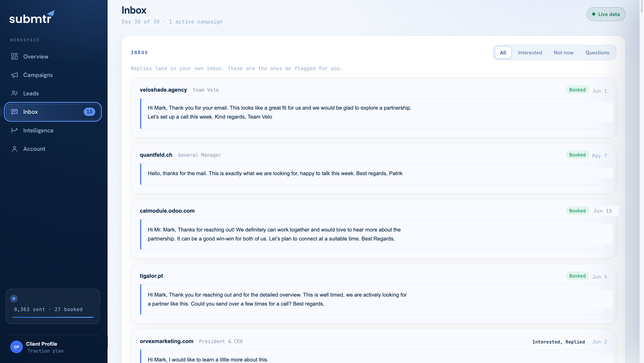Open the Account page
Image resolution: width=644 pixels, height=363 pixels.
pos(53,149)
